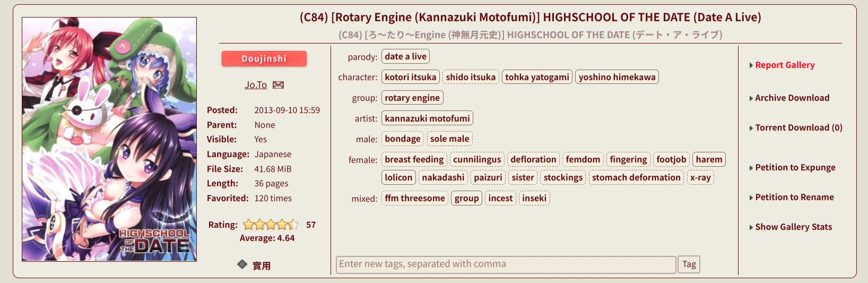Click the envelope icon next to Jo.To
The image size is (868, 283).
point(278,85)
